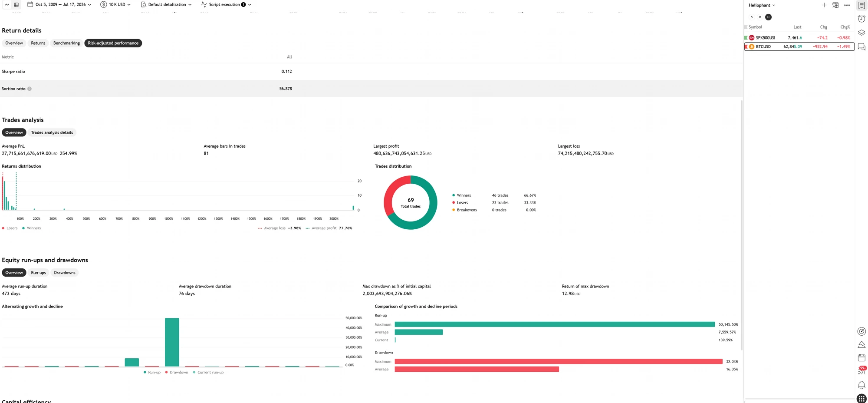This screenshot has height=403, width=868.
Task: Toggle the Current run-up legend entry
Action: click(x=208, y=373)
